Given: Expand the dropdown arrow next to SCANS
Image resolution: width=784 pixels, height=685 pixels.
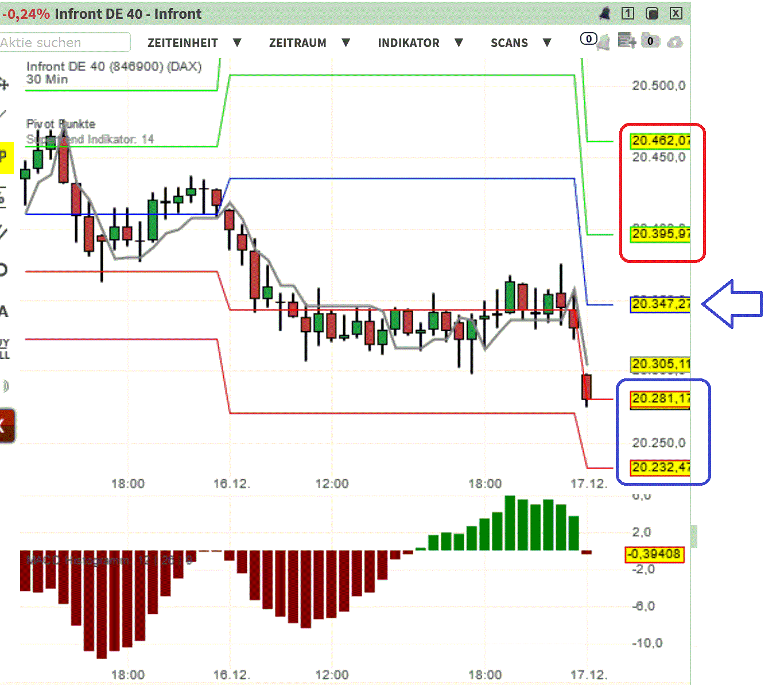Looking at the screenshot, I should [547, 42].
